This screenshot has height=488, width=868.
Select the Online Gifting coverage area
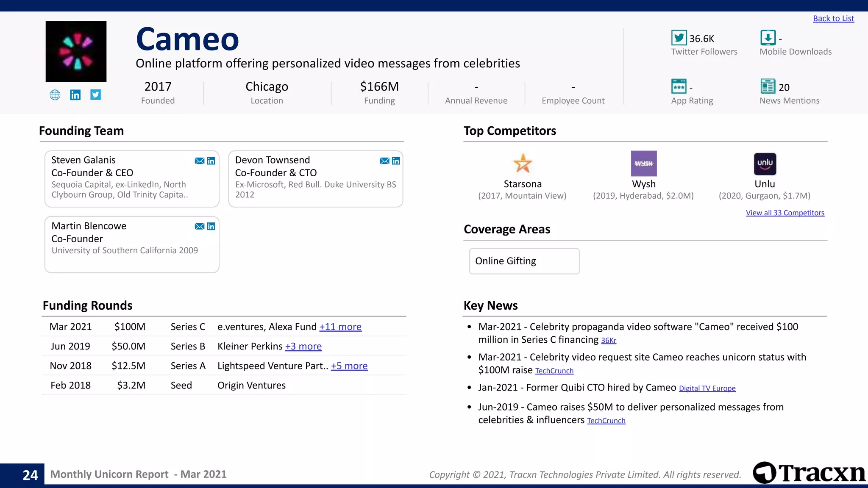(x=524, y=261)
